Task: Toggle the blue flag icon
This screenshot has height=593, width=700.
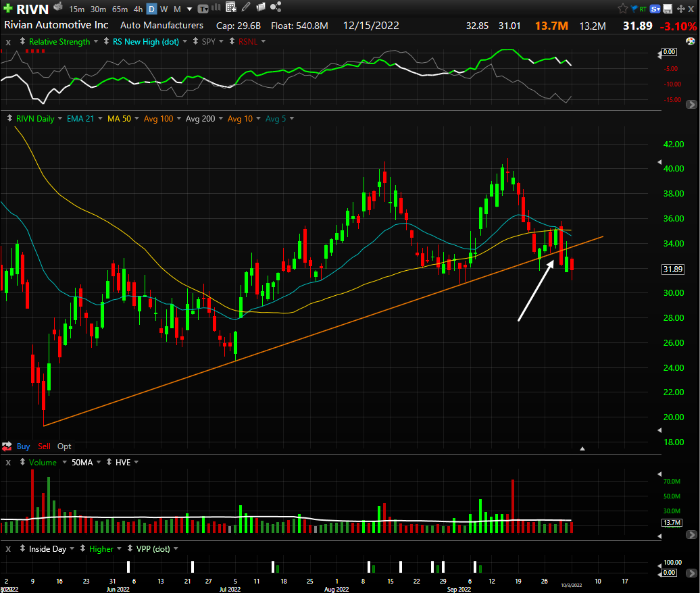Action: [634, 9]
